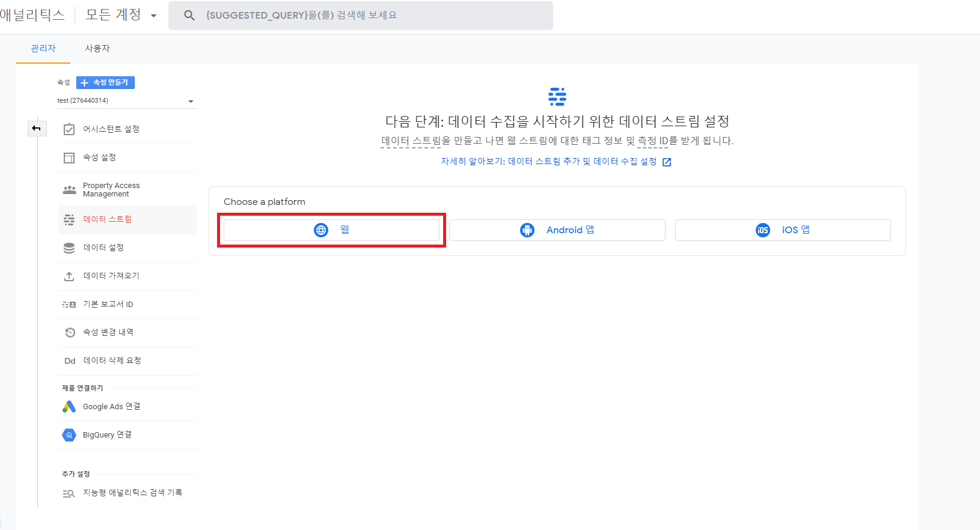Click the default reporting ID icon

[x=69, y=305]
